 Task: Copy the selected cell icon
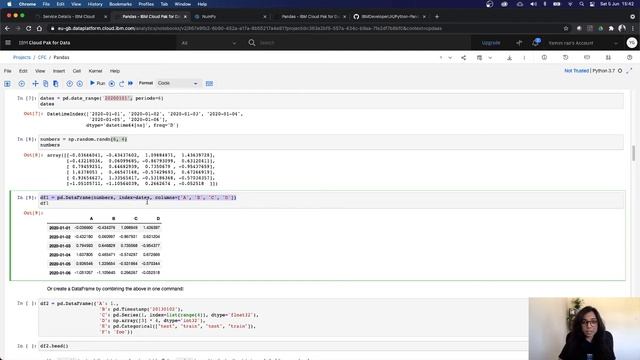46,83
